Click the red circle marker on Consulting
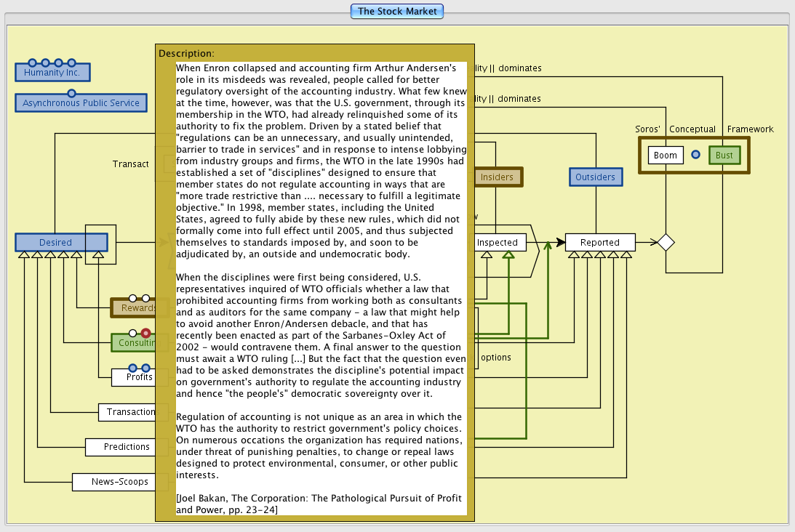This screenshot has width=795, height=532. 145,333
